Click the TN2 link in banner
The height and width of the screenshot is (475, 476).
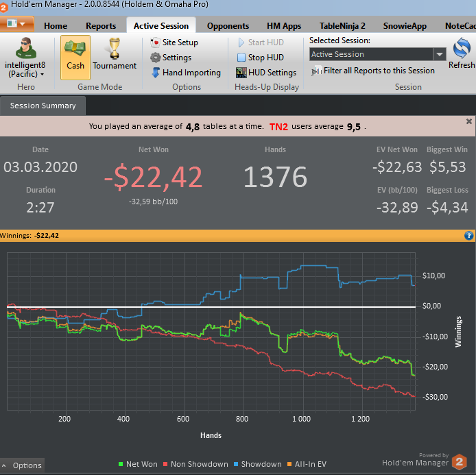pos(278,127)
